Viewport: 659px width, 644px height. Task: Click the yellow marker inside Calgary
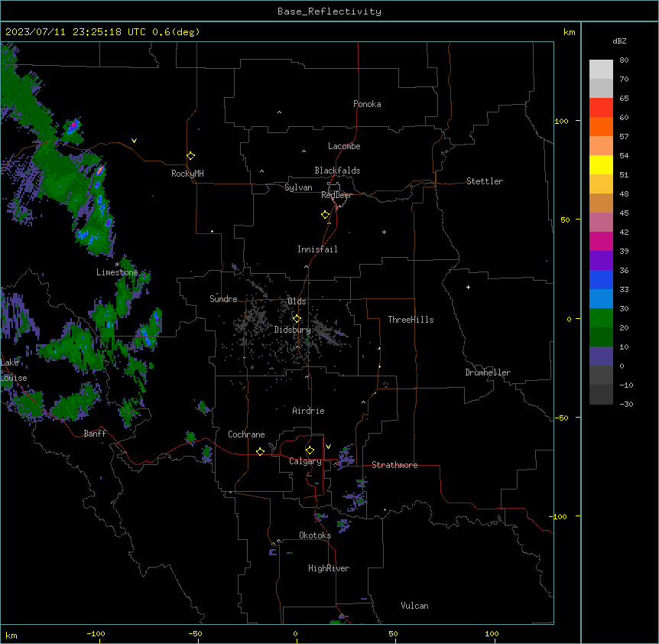[310, 450]
